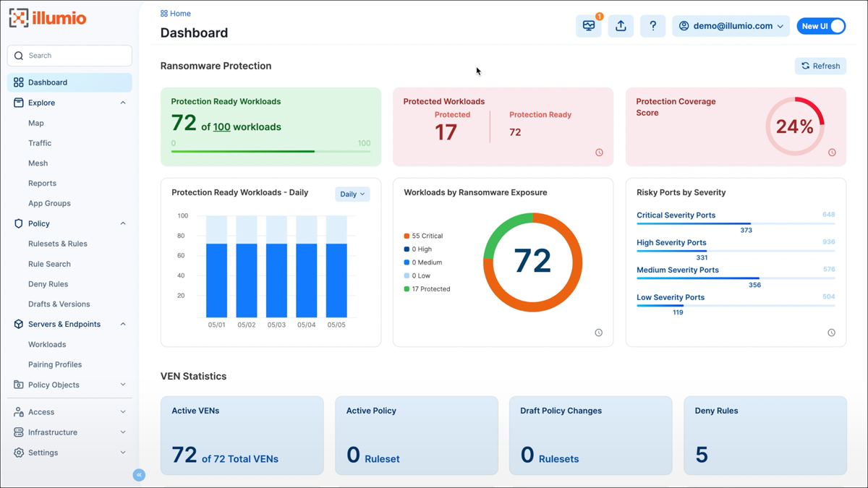Open the Reports page from the sidebar
The height and width of the screenshot is (488, 868).
[42, 183]
